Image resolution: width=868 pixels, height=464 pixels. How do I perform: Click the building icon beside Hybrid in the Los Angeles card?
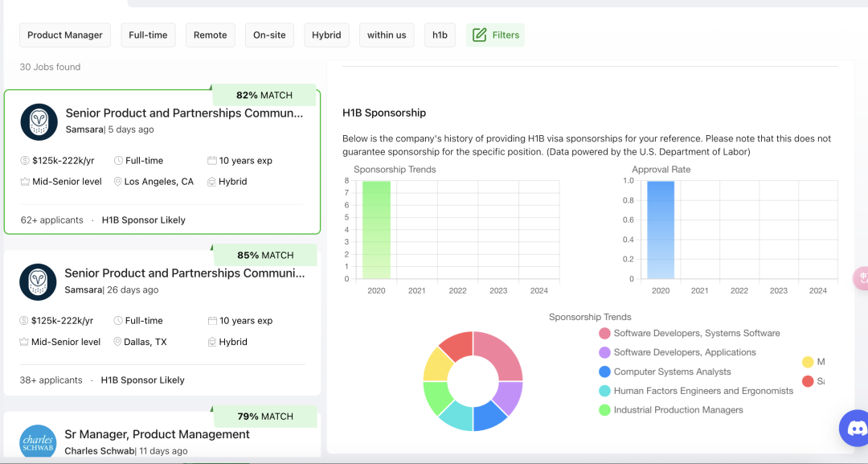coord(211,182)
